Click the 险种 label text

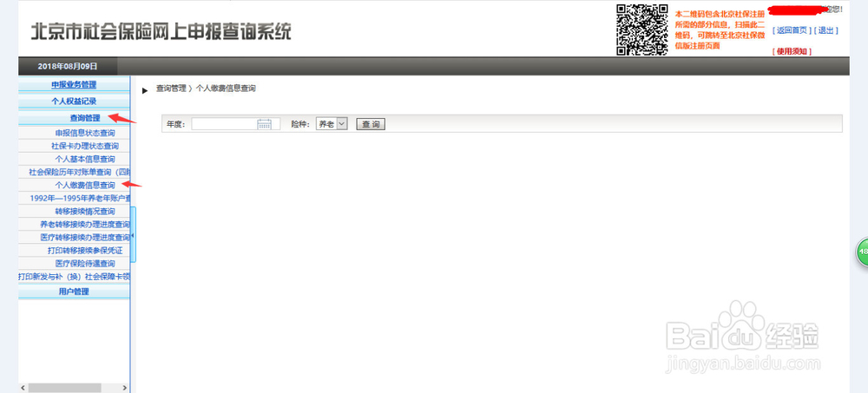pos(300,125)
